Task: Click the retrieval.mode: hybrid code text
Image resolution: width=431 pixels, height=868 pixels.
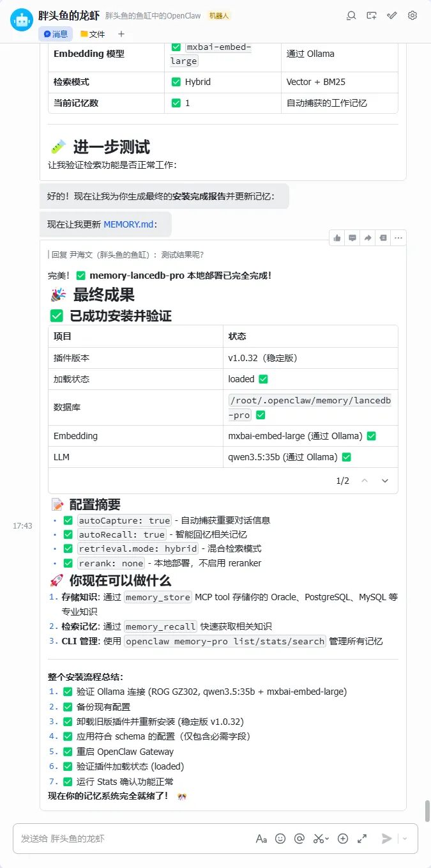Action: point(137,548)
